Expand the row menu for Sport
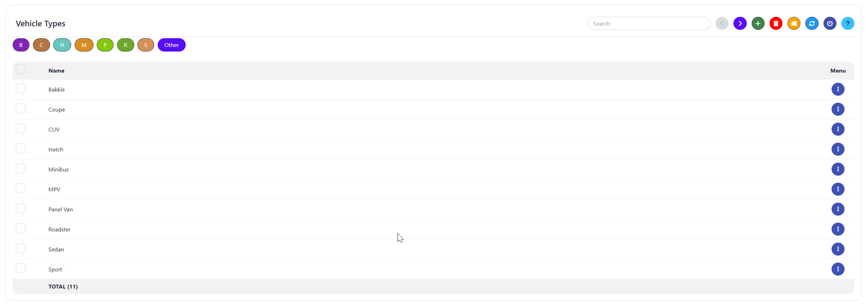 pyautogui.click(x=838, y=269)
